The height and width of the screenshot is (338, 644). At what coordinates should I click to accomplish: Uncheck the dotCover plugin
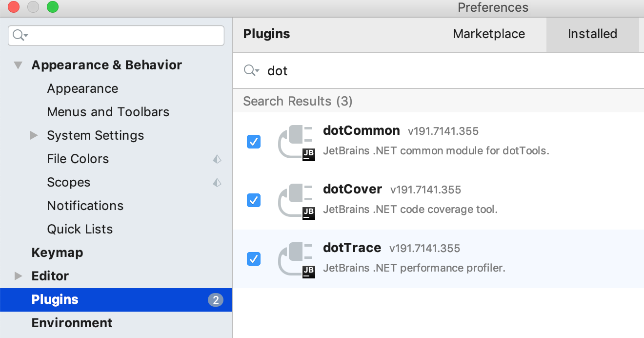[253, 200]
